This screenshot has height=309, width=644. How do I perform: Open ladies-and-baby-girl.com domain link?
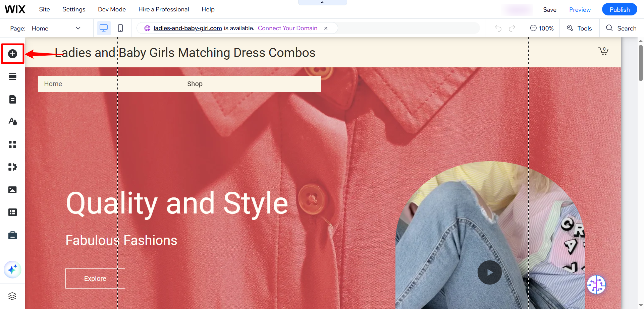click(187, 28)
